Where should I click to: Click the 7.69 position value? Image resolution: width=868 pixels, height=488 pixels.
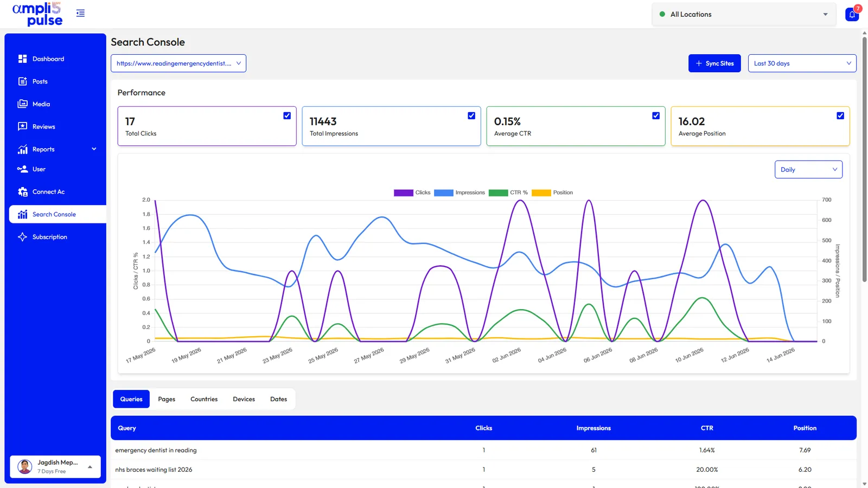pyautogui.click(x=805, y=450)
